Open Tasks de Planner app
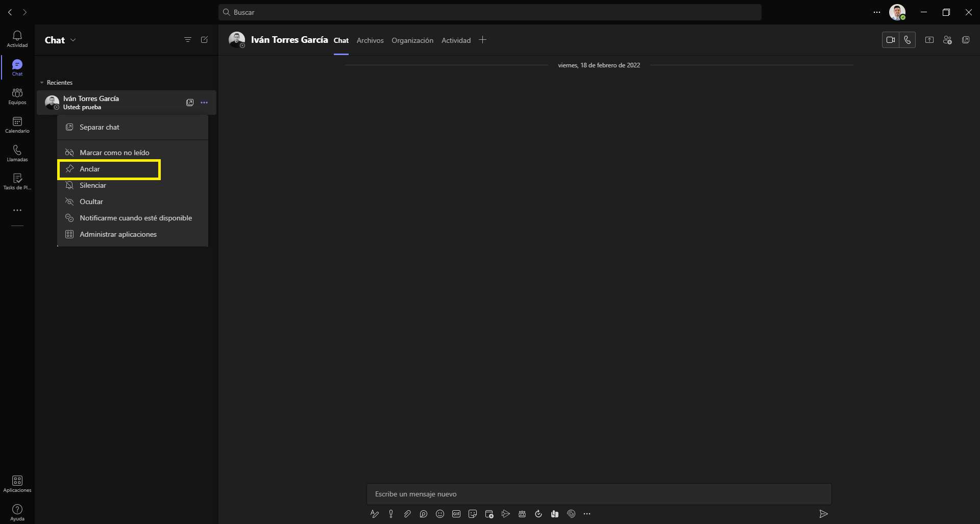The image size is (980, 524). click(x=17, y=181)
